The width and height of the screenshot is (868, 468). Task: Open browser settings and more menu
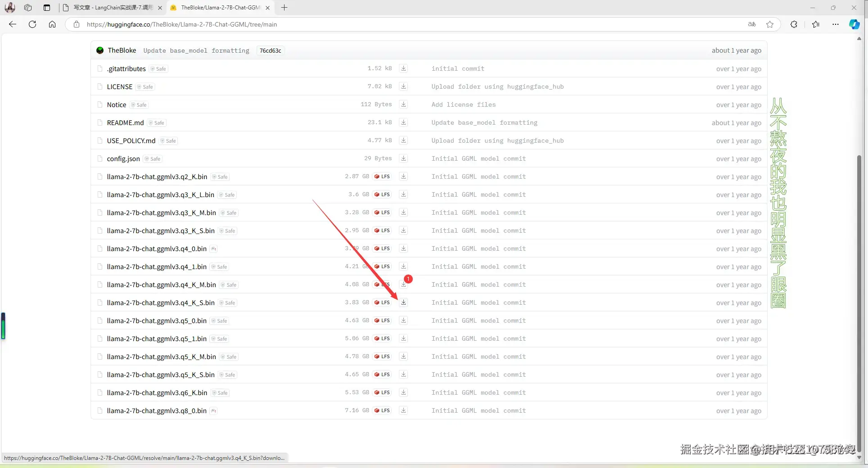(836, 24)
